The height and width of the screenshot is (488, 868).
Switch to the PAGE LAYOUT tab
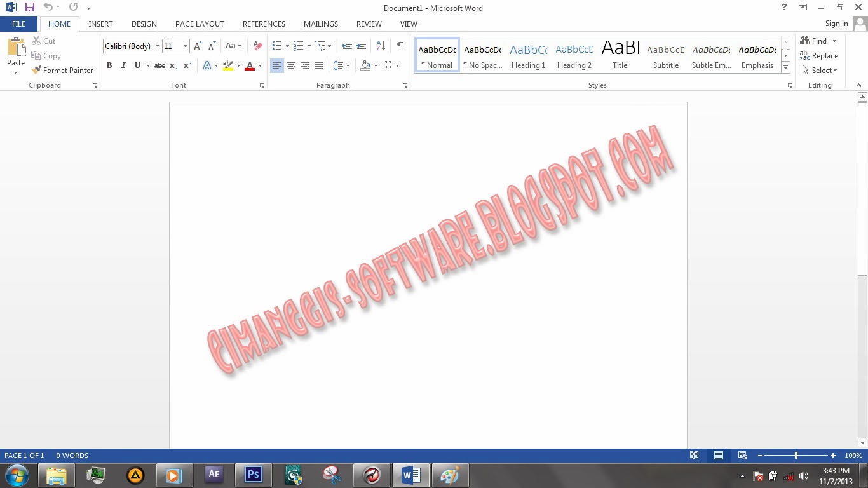200,24
